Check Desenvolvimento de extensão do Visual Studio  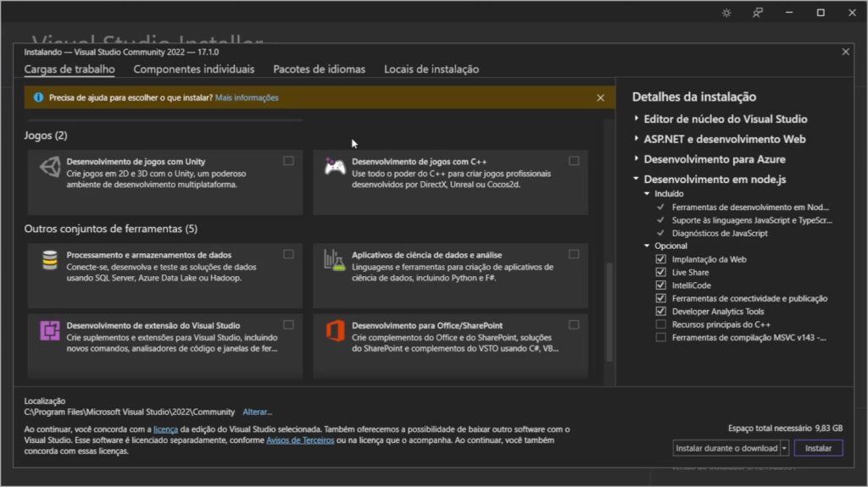click(288, 325)
